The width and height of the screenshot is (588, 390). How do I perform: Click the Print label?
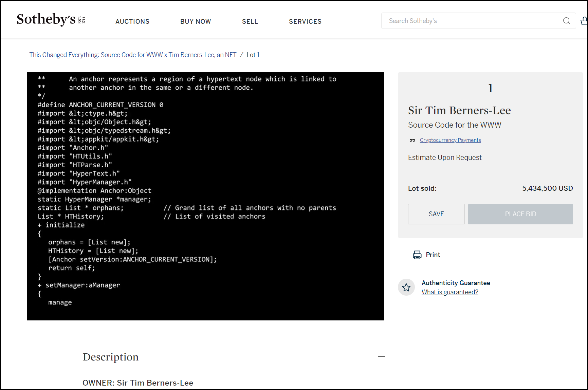433,255
